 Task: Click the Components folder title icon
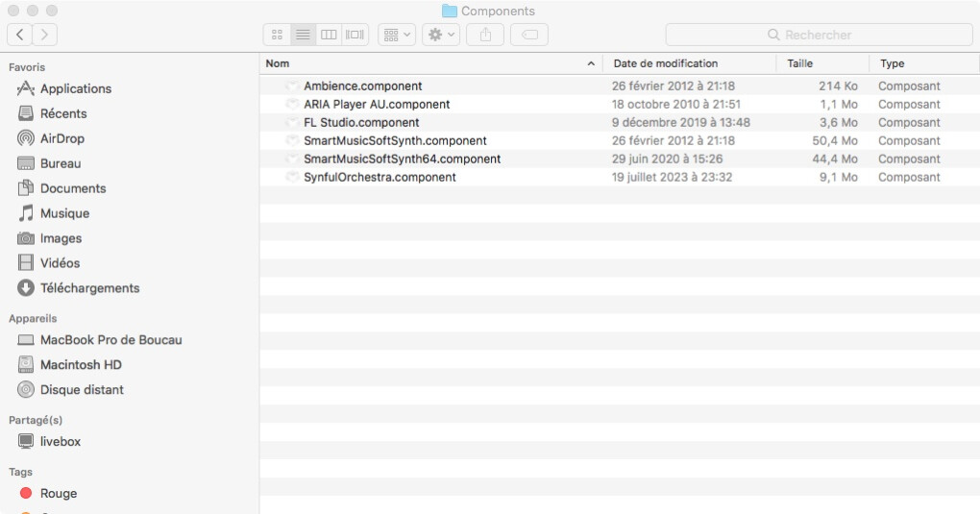(450, 11)
